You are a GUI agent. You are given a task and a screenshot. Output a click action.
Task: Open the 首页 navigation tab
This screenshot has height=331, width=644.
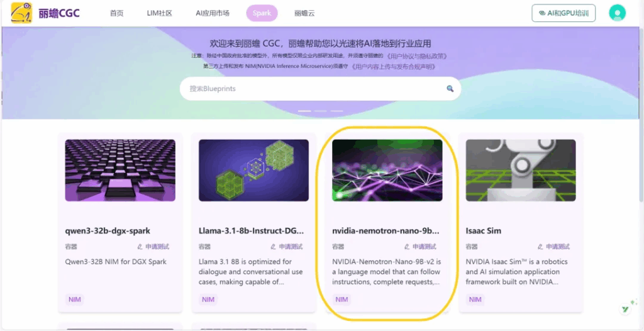pyautogui.click(x=116, y=13)
